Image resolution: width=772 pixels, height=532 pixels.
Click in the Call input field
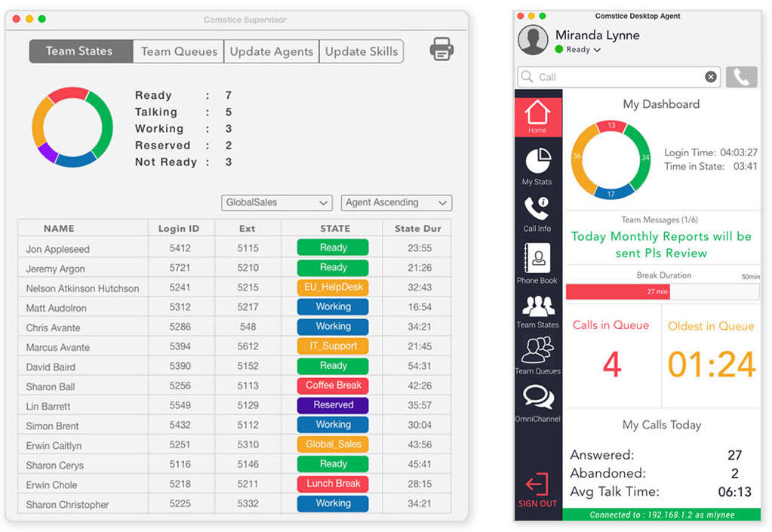(x=620, y=77)
